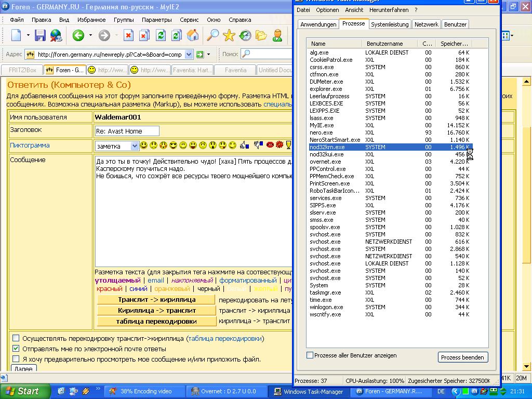This screenshot has width=532, height=399.
Task: Switch to the Anwendungen tab
Action: coord(318,24)
